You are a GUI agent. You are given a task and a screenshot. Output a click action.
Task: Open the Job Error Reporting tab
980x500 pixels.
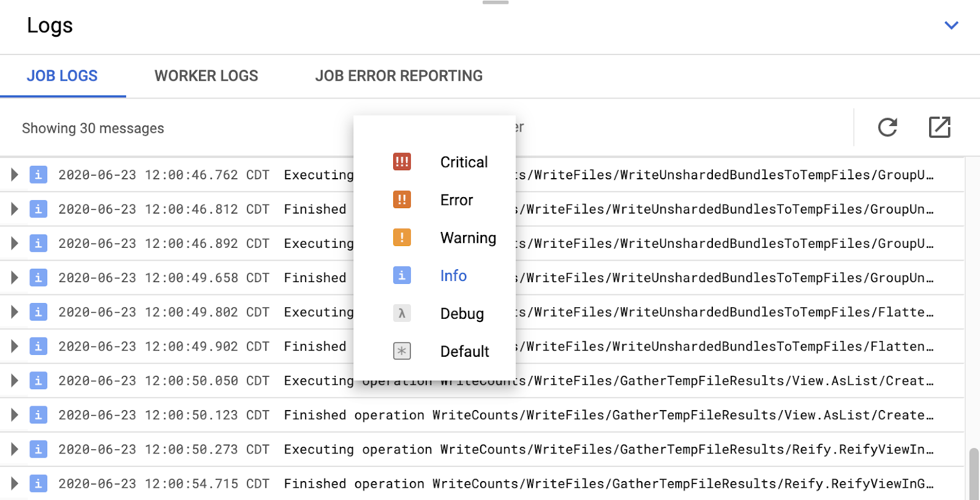[x=399, y=76]
